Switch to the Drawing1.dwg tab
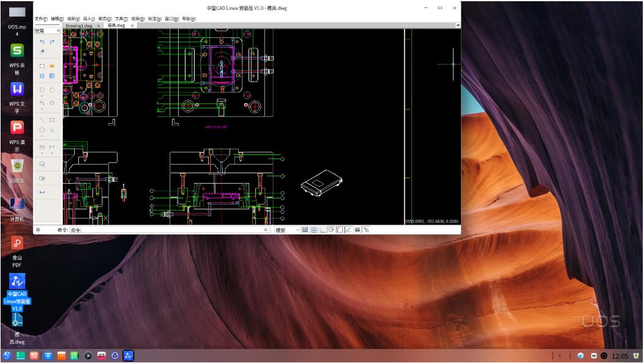 (x=79, y=26)
